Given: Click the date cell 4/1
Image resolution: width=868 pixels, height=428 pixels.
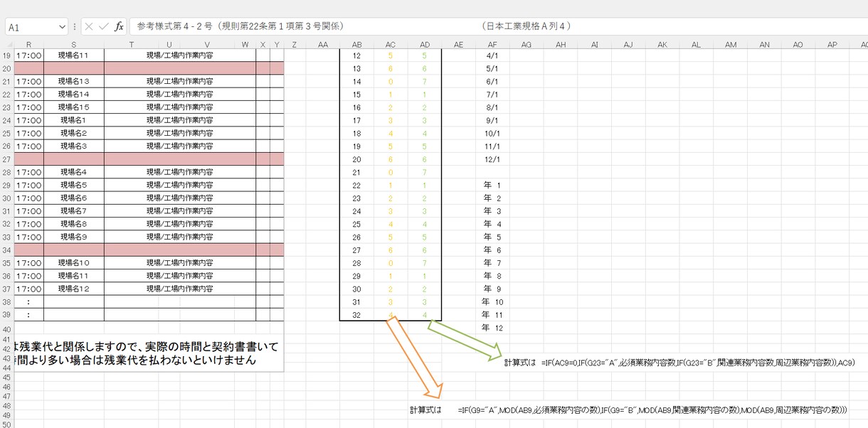Looking at the screenshot, I should tap(492, 55).
